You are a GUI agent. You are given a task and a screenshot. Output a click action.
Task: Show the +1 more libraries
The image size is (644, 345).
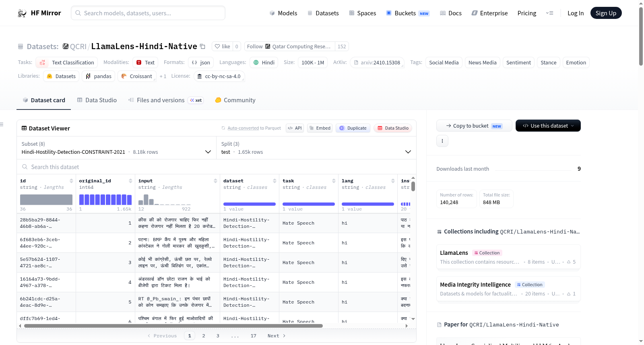pos(163,76)
